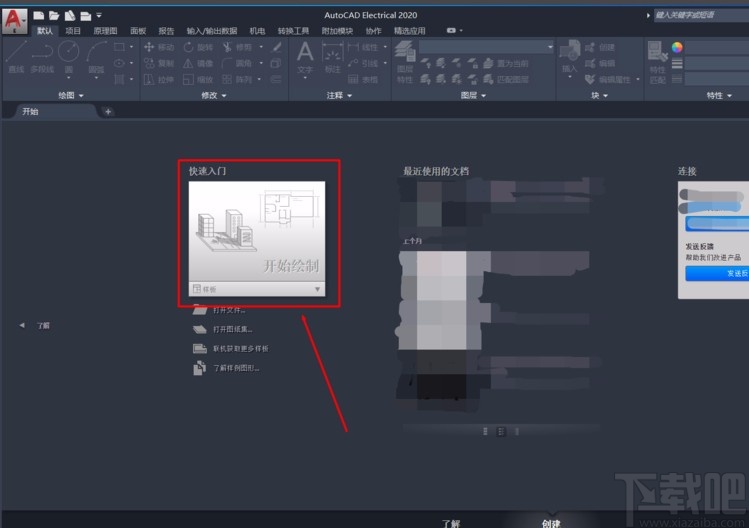This screenshot has width=749, height=528.
Task: Switch to the Project (项目) ribbon tab
Action: 73,31
